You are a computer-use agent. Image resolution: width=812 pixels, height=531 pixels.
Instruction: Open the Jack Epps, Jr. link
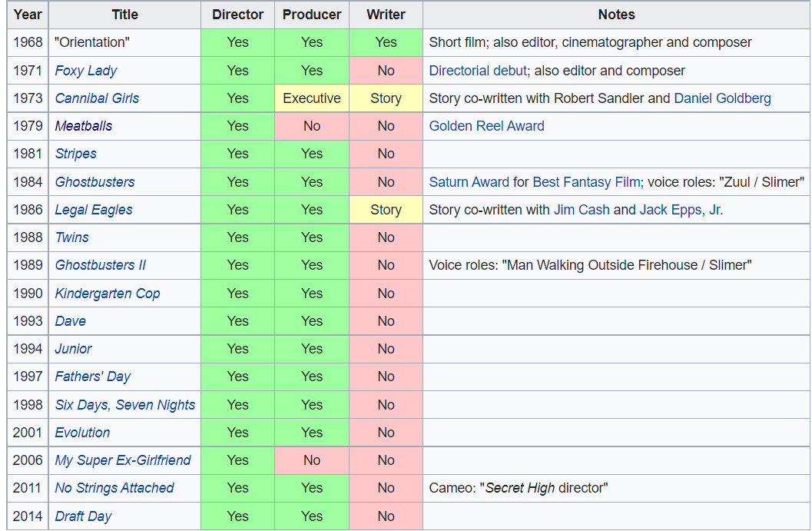pyautogui.click(x=681, y=210)
